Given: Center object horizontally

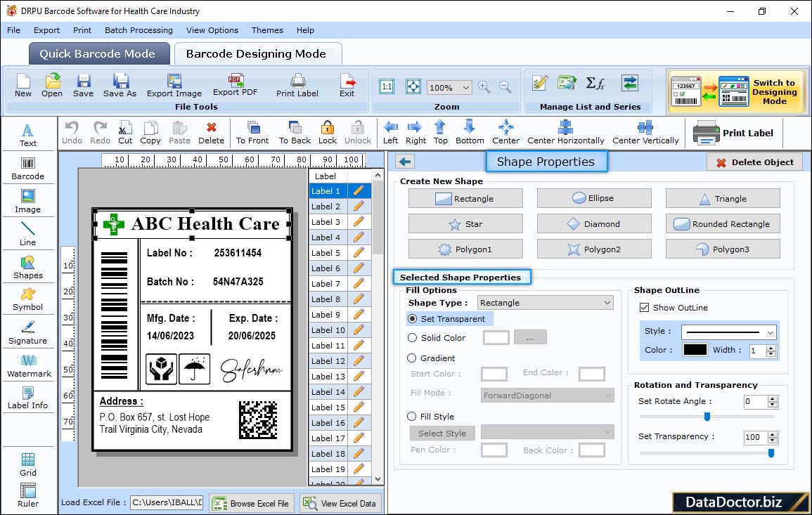Looking at the screenshot, I should [x=565, y=133].
